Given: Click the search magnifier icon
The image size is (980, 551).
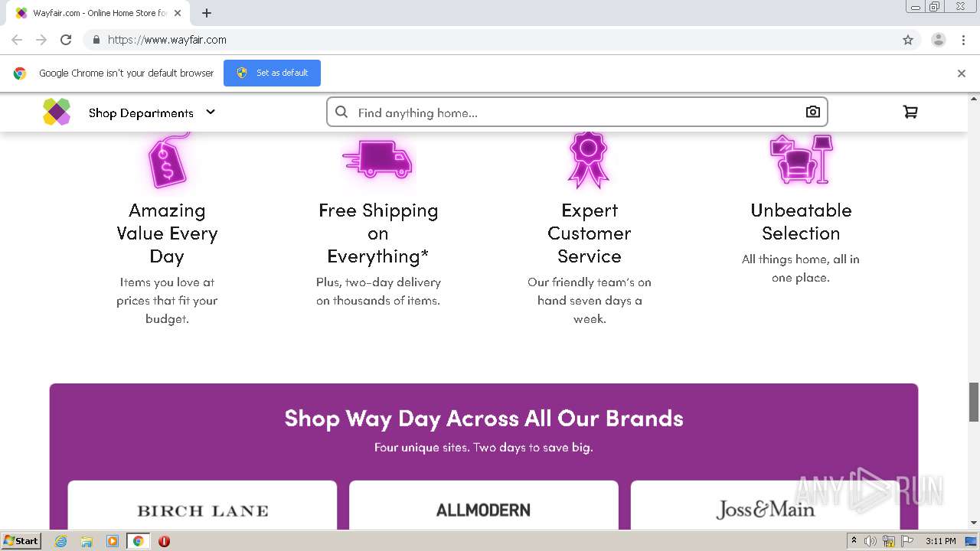Looking at the screenshot, I should tap(341, 112).
